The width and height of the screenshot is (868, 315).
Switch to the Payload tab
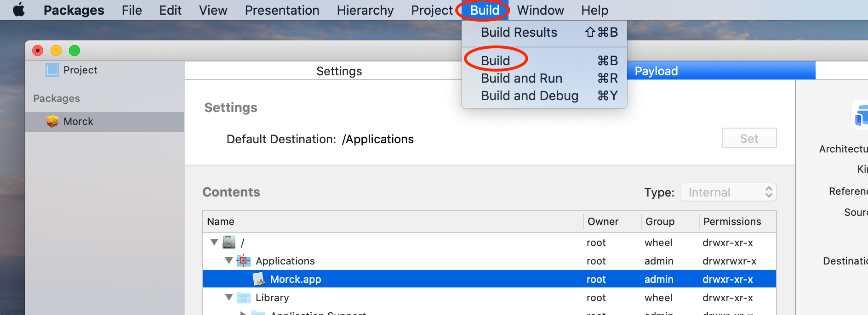(x=656, y=71)
